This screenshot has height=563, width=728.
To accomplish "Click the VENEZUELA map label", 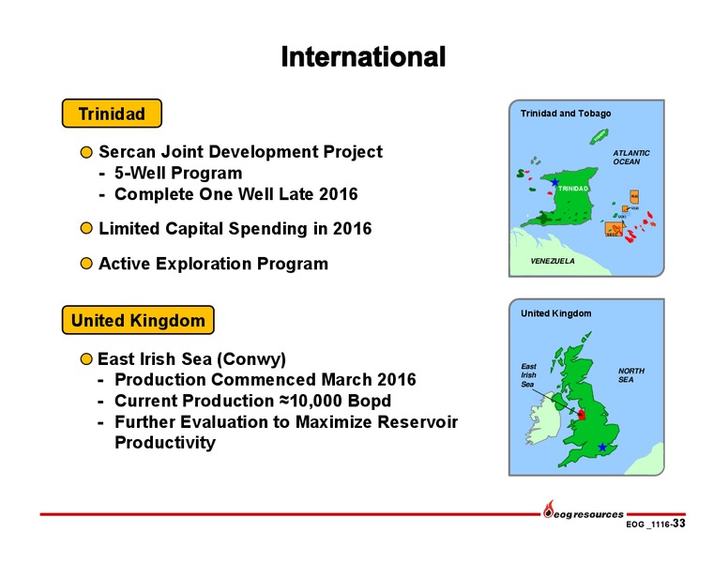I will [553, 261].
